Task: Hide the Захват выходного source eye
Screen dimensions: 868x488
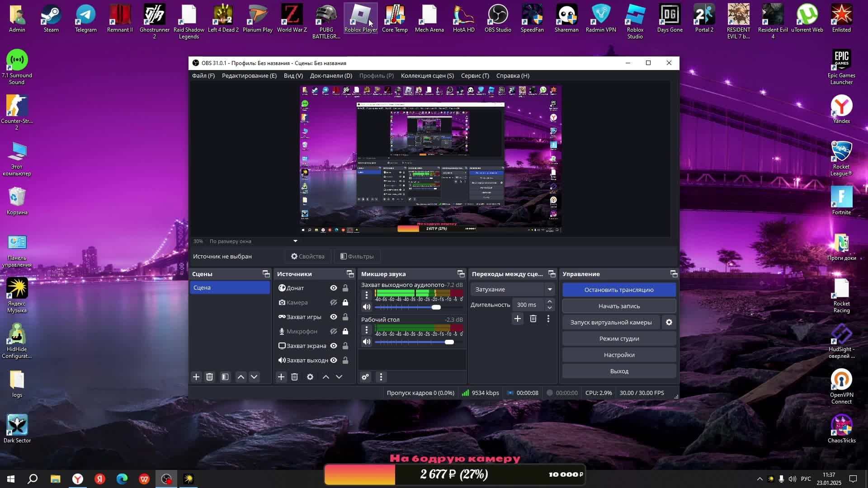Action: (x=334, y=360)
